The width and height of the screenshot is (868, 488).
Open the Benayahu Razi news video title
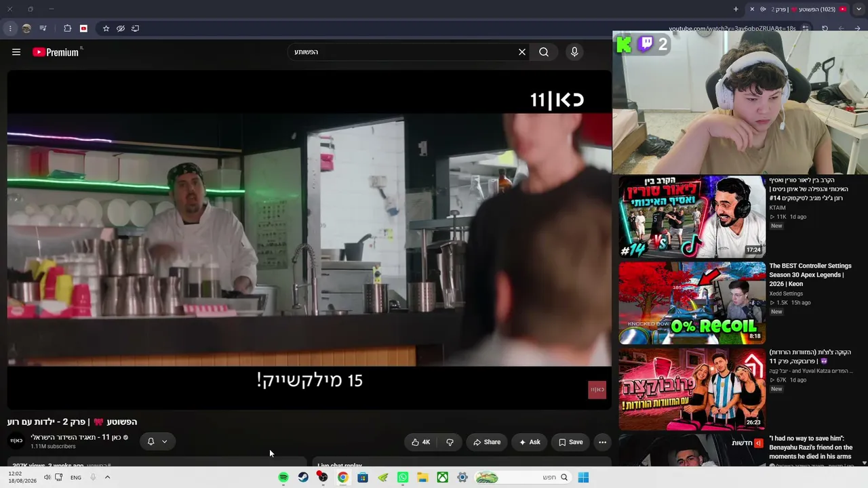click(x=811, y=447)
